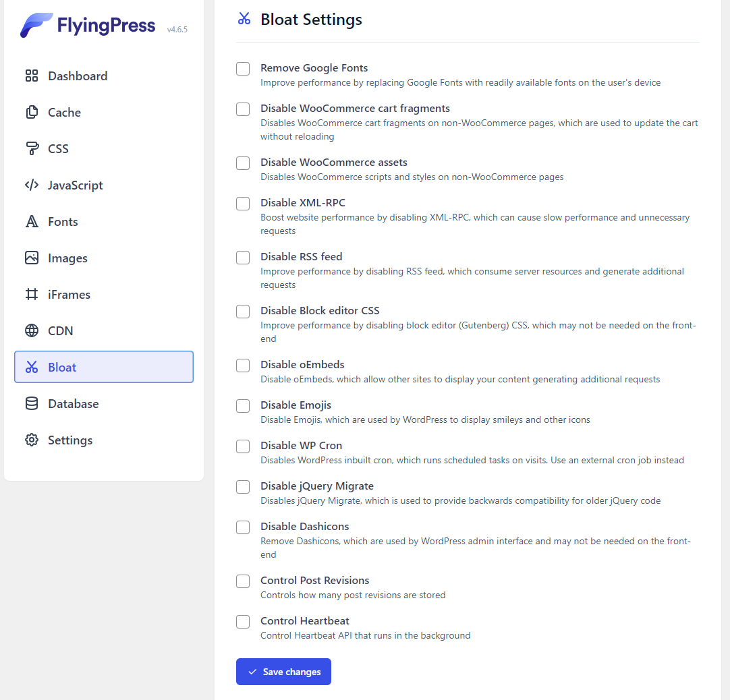The width and height of the screenshot is (730, 700).
Task: Enable Control Heartbeat
Action: (x=242, y=621)
